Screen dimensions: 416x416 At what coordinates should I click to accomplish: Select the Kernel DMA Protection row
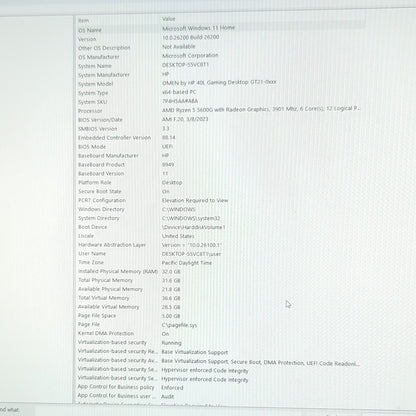220,333
